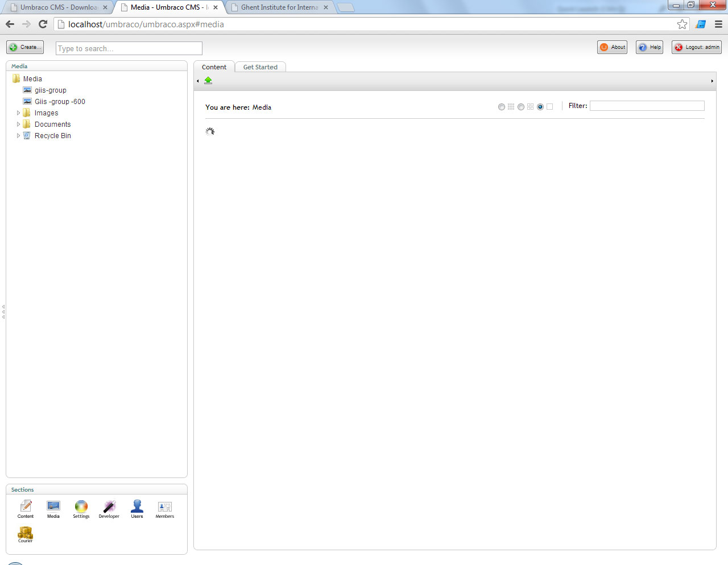The image size is (728, 565).
Task: Select giis-group tree item label
Action: pyautogui.click(x=51, y=90)
